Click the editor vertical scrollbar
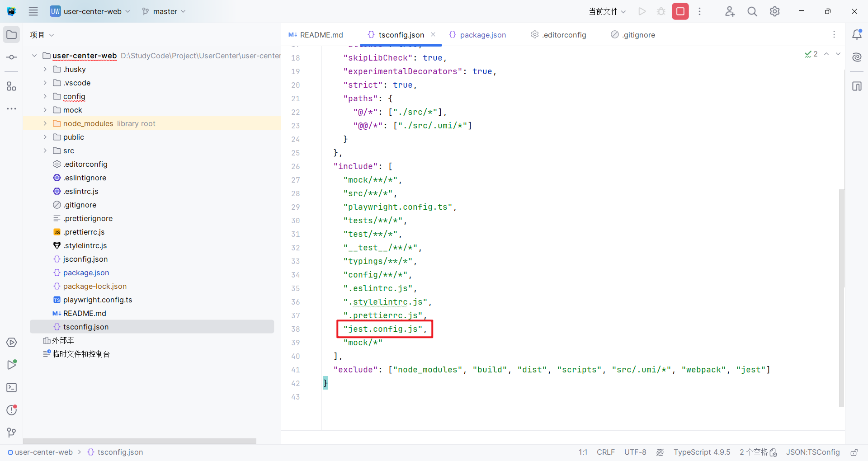The image size is (868, 461). 841,298
